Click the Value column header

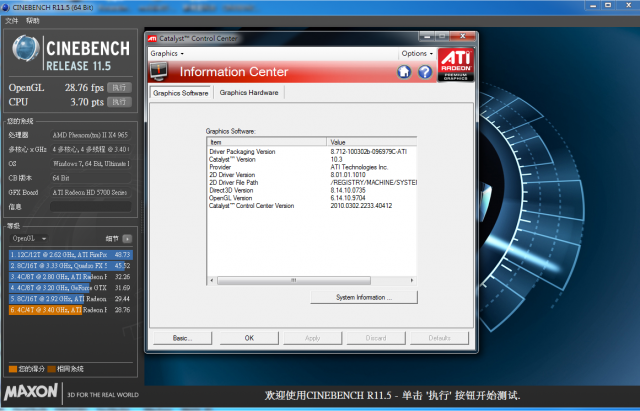pos(372,142)
